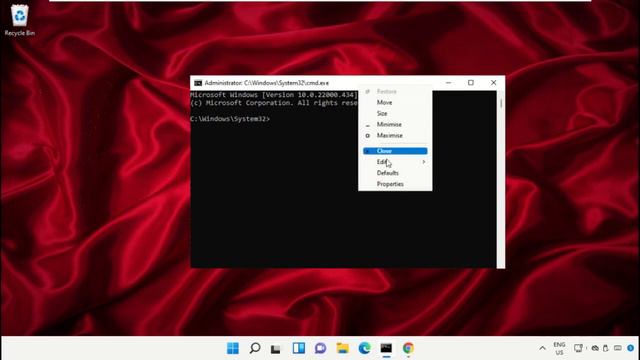Open the Windows Start menu
The width and height of the screenshot is (640, 360).
(233, 348)
